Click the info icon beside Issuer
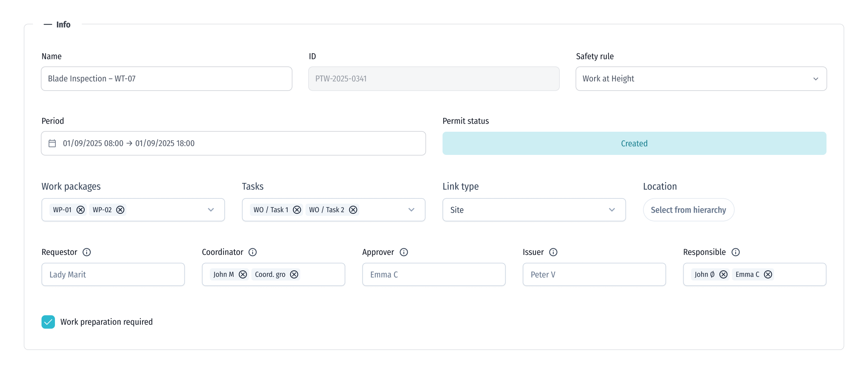The width and height of the screenshot is (868, 374). (x=553, y=252)
